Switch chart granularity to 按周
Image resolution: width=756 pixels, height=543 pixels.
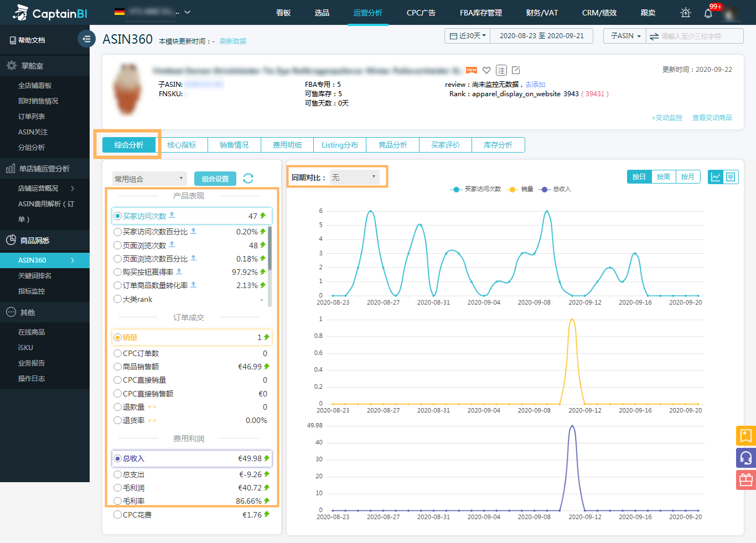(664, 177)
